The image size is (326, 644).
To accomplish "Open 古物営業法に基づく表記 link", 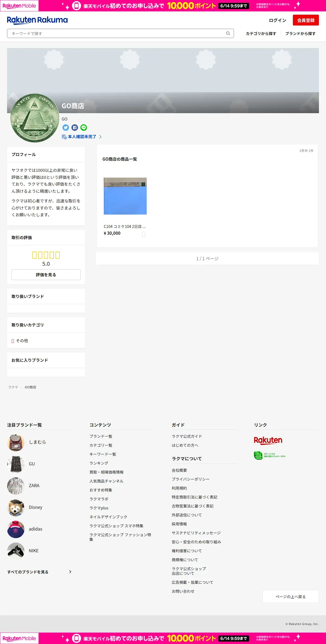I will click(193, 506).
